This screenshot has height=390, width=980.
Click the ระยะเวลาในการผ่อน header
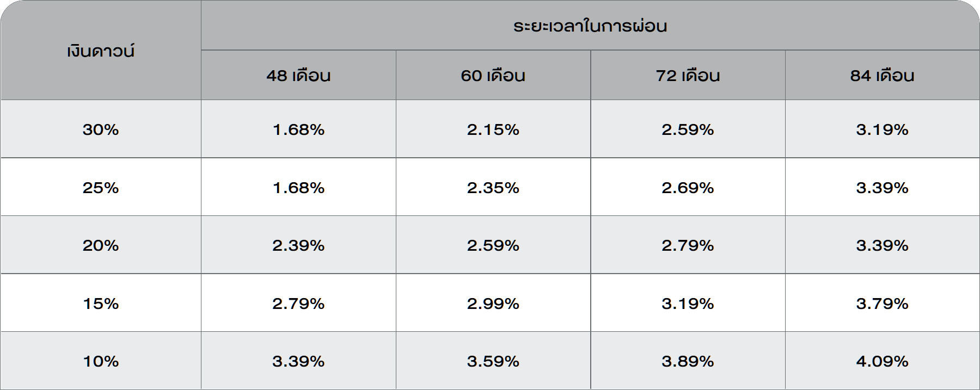point(590,26)
